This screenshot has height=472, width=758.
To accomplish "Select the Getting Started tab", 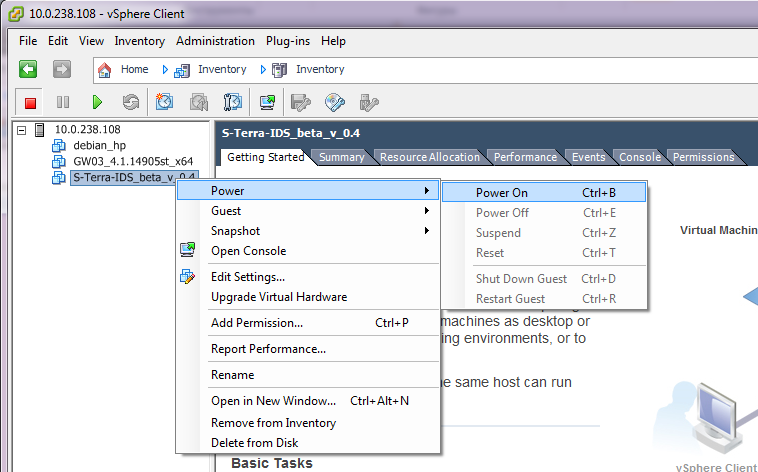I will (265, 157).
